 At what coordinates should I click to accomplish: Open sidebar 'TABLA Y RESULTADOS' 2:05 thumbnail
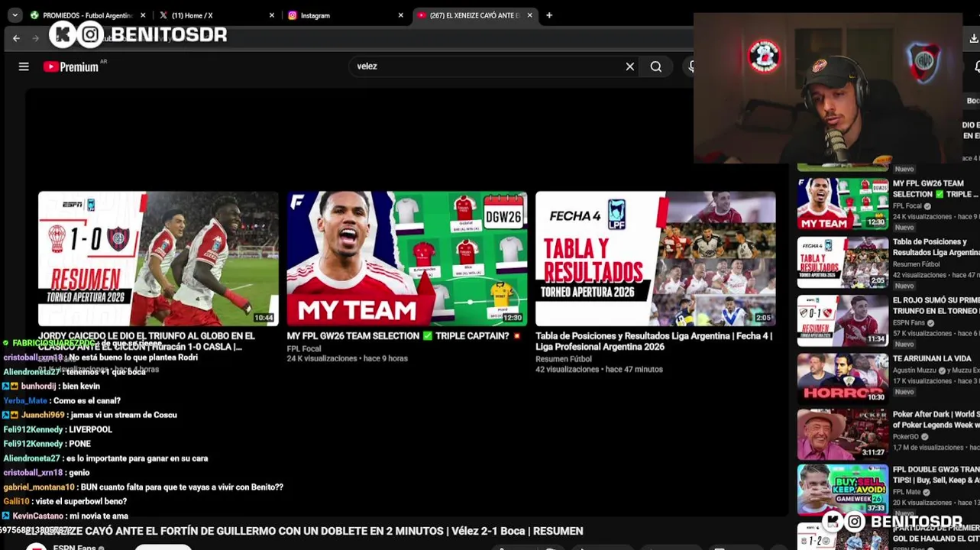[x=843, y=262]
